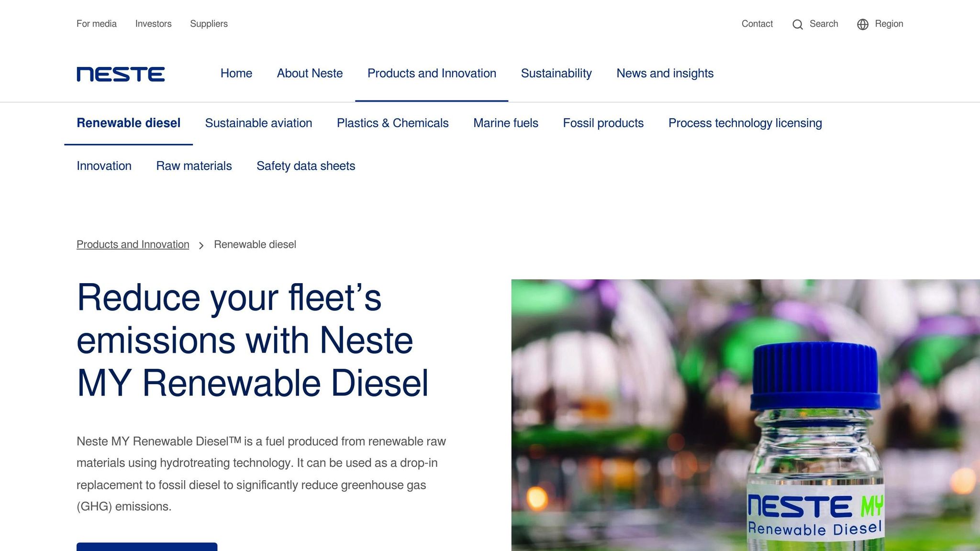Click the globe Region icon
This screenshot has width=980, height=551.
click(862, 24)
